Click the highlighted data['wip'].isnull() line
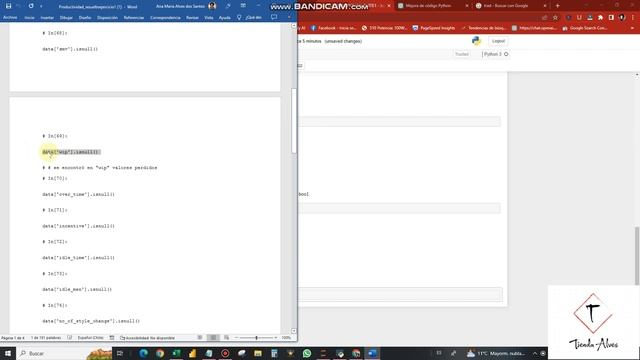The image size is (640, 360). pyautogui.click(x=71, y=152)
